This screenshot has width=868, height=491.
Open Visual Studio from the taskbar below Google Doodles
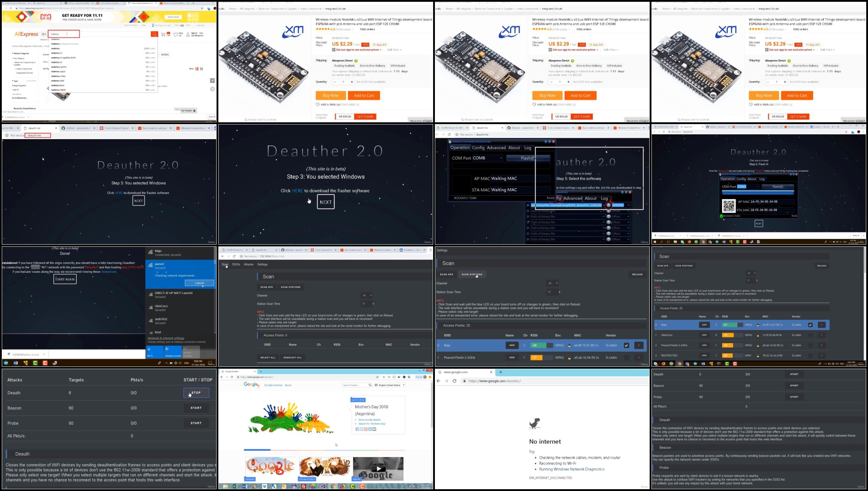coord(323,486)
